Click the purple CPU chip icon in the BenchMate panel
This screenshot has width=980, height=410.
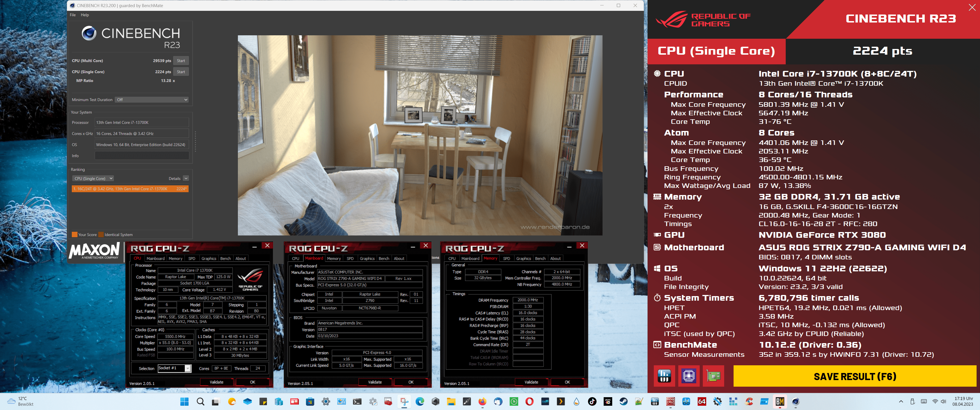[x=689, y=376]
